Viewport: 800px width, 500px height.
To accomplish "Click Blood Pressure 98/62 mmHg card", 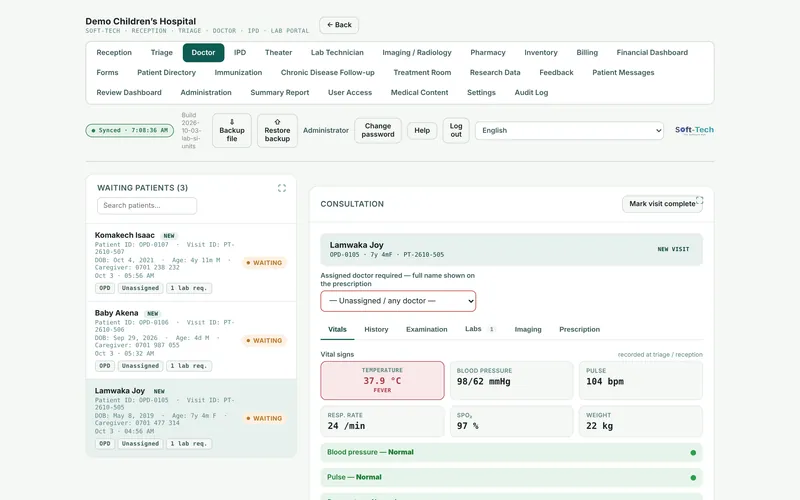I will pos(511,381).
